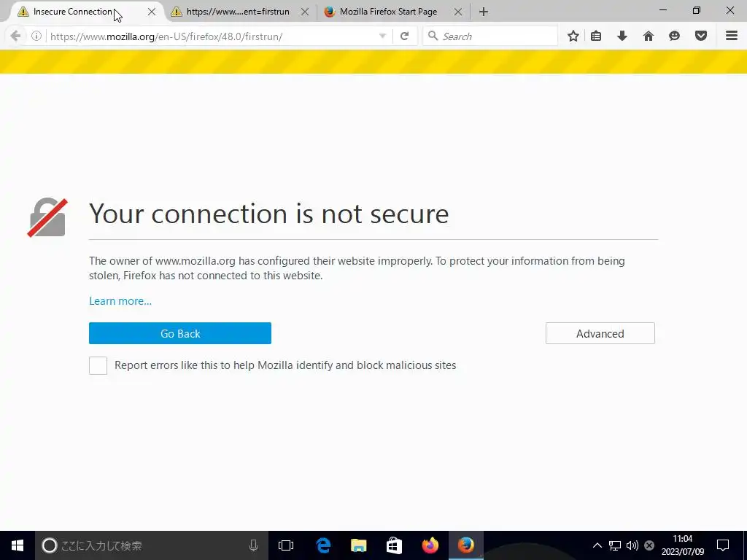Bookmark this page with the star icon

click(x=573, y=36)
